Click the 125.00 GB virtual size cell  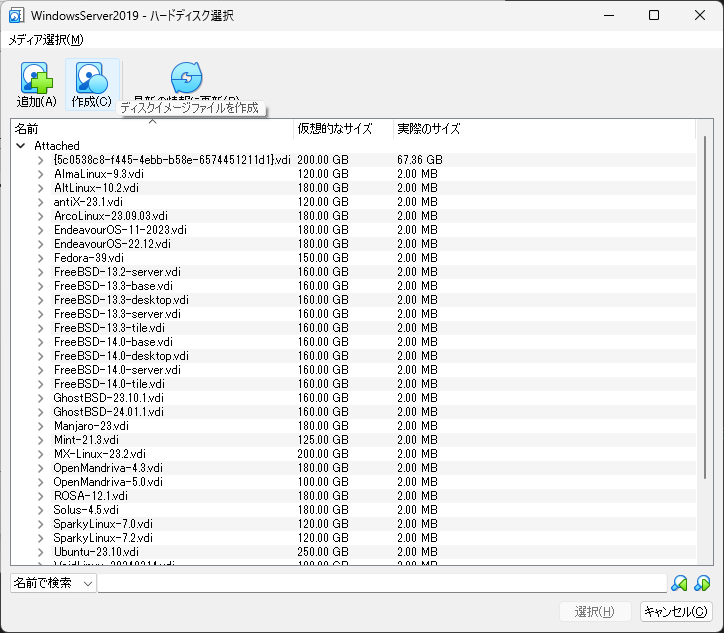click(323, 440)
